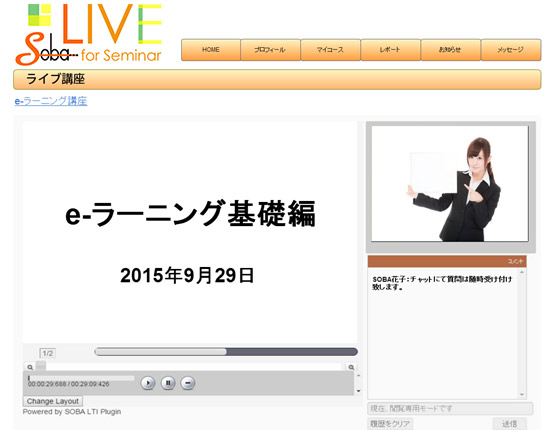Click the e-ラーニング基礎編 slide title
554x430 pixels.
pos(190,213)
